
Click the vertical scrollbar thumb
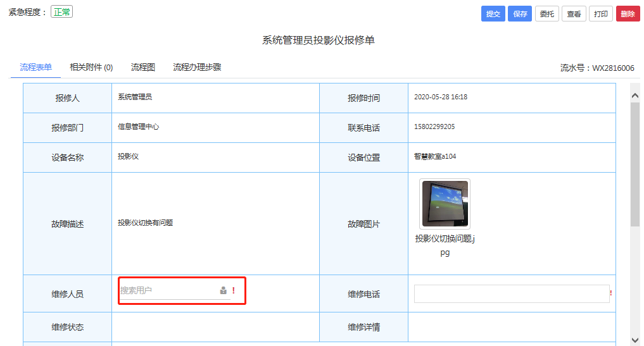pos(635,164)
